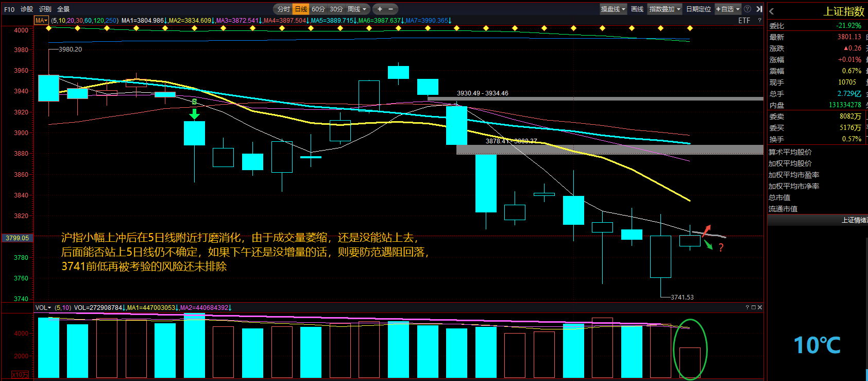This screenshot has height=381, width=868.
Task: Select the 加权平均市盈率 row
Action: tap(794, 175)
